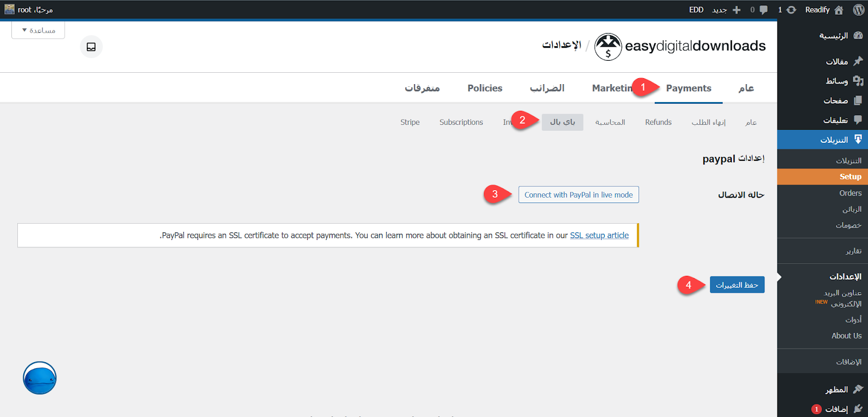Open the الرئيسية dashboard menu label
This screenshot has height=417, width=868.
coord(833,36)
